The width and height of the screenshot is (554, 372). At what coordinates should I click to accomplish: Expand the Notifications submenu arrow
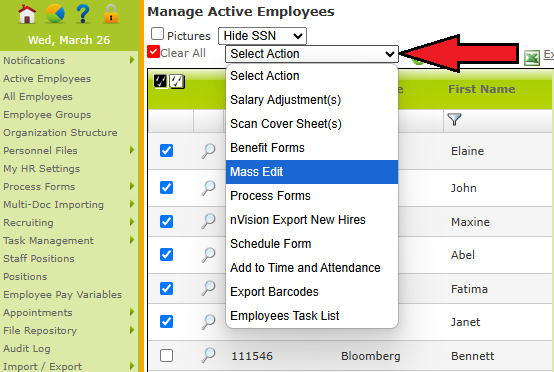pos(132,60)
